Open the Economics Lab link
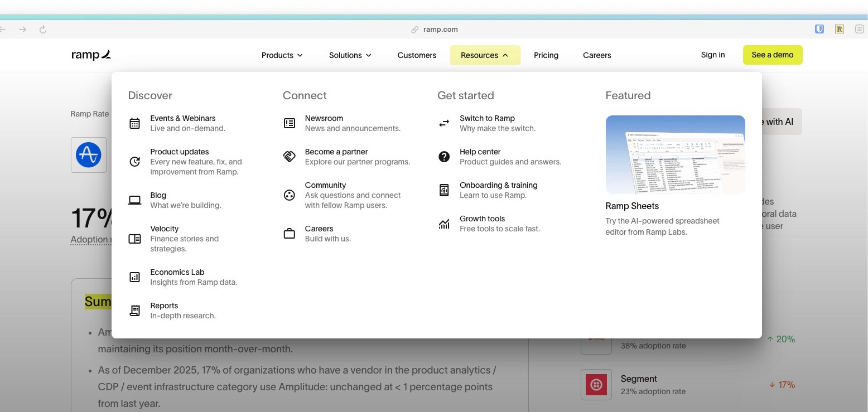 click(x=177, y=272)
